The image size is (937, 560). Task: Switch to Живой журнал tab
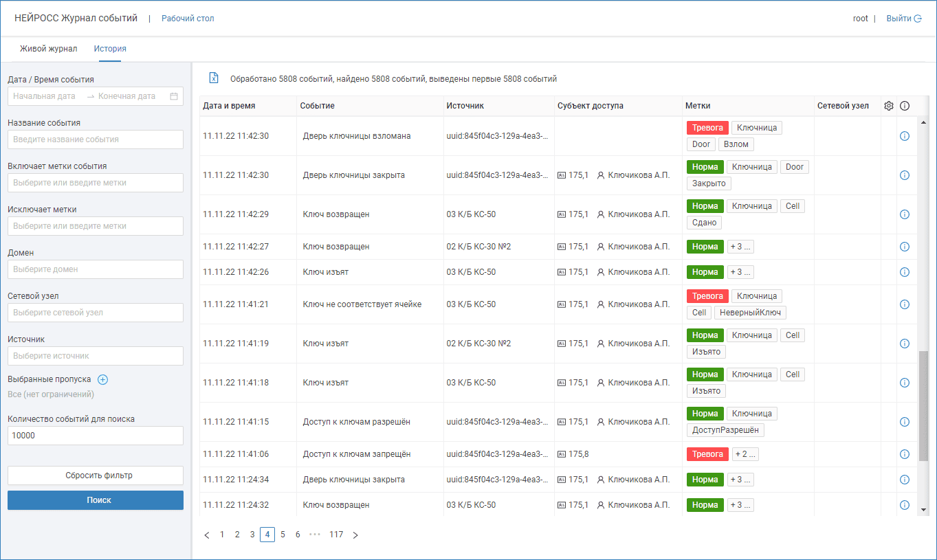pos(49,49)
